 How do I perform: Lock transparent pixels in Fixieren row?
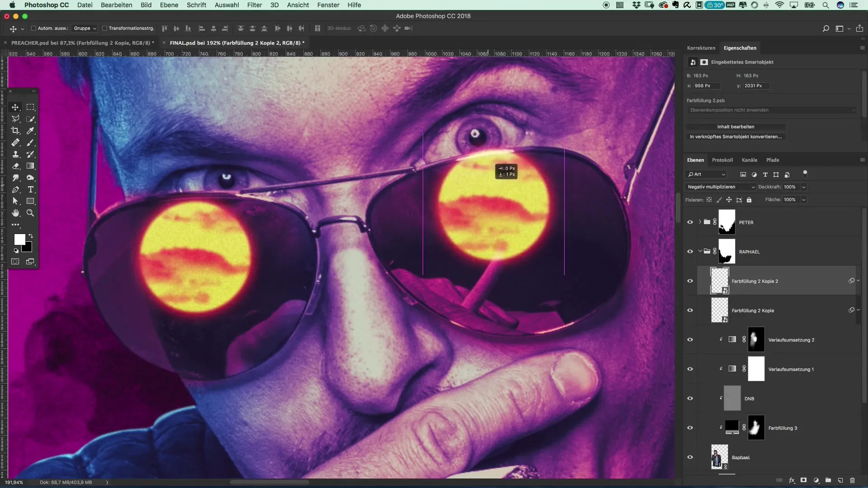709,200
